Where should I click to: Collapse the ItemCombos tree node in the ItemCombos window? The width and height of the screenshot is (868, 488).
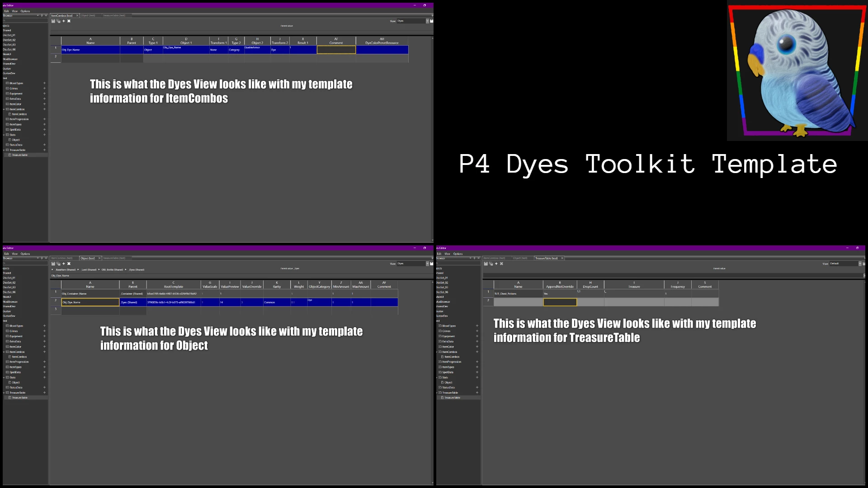(4, 109)
